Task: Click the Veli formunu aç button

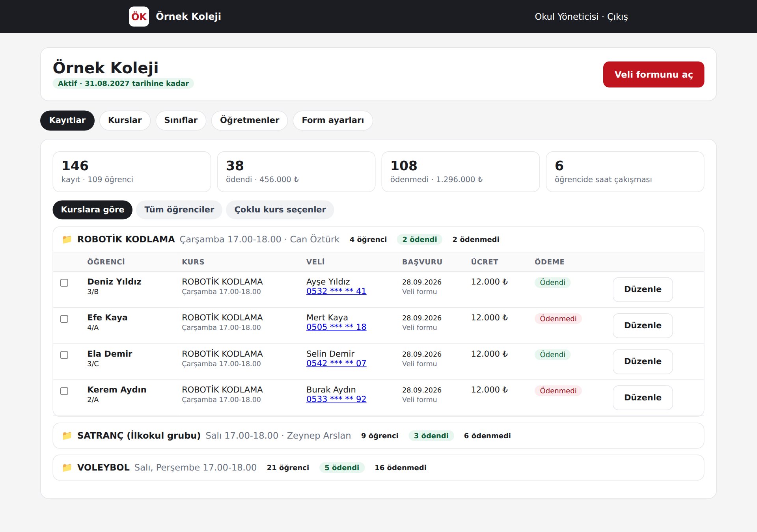Action: click(x=654, y=74)
